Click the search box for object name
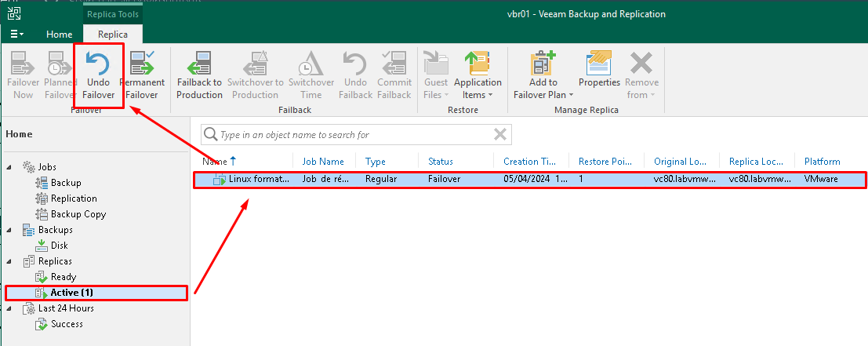The image size is (868, 346). pos(355,134)
